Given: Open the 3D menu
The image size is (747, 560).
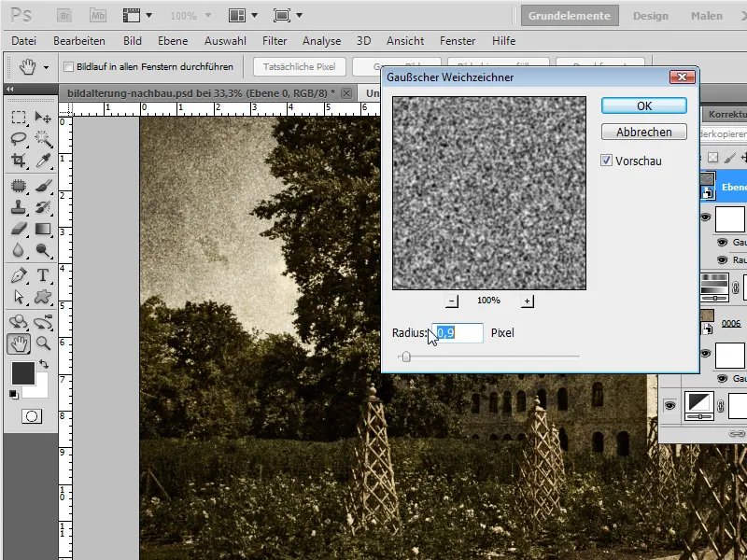Looking at the screenshot, I should (x=364, y=41).
